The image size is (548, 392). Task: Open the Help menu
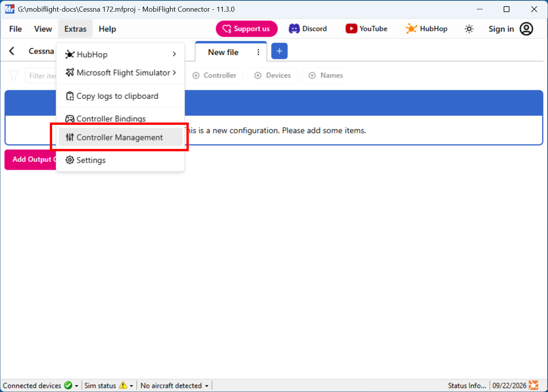107,29
